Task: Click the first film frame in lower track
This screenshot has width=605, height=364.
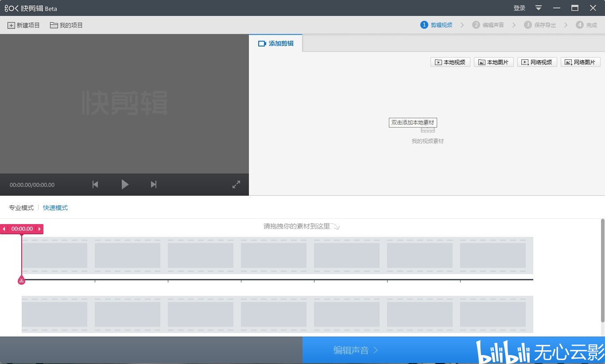Action: (x=55, y=314)
